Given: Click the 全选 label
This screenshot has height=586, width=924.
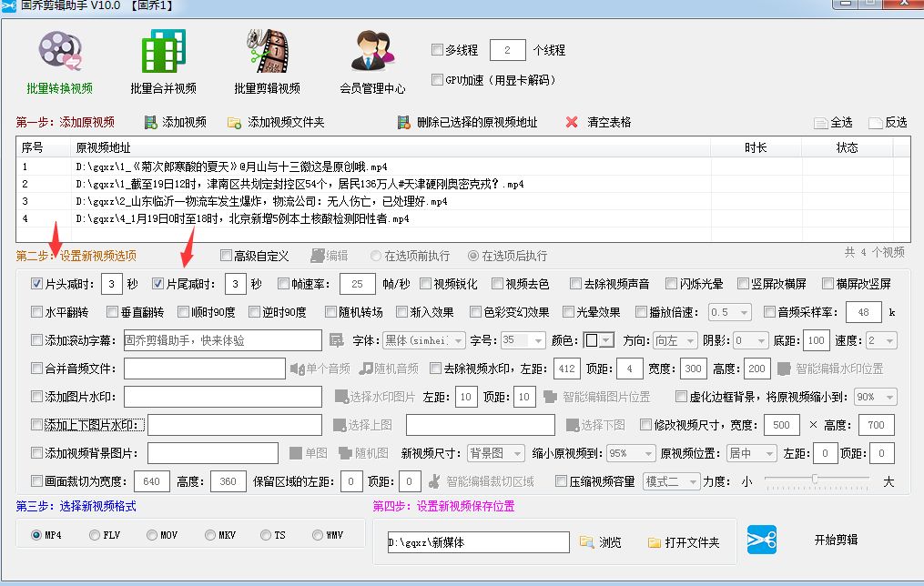Looking at the screenshot, I should (x=841, y=123).
